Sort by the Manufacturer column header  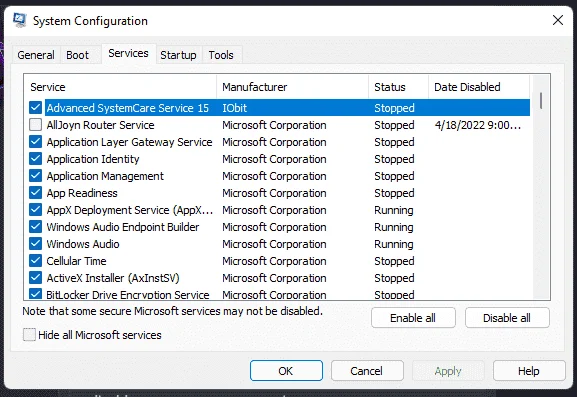tap(293, 87)
